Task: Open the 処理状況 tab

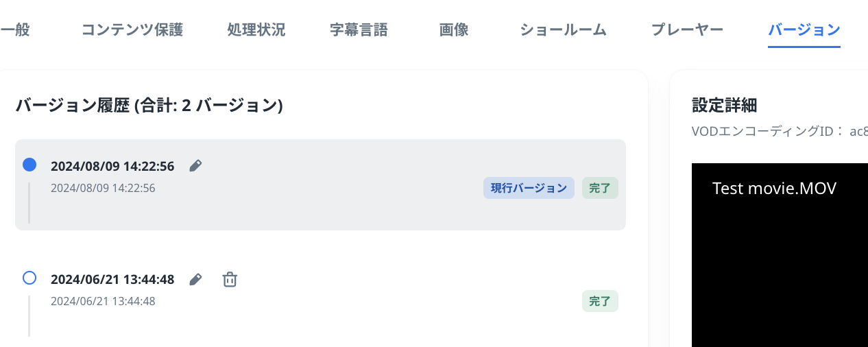Action: coord(256,29)
